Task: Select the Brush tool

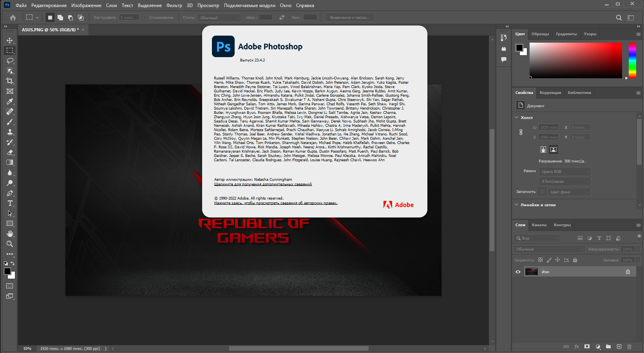Action: click(x=10, y=122)
